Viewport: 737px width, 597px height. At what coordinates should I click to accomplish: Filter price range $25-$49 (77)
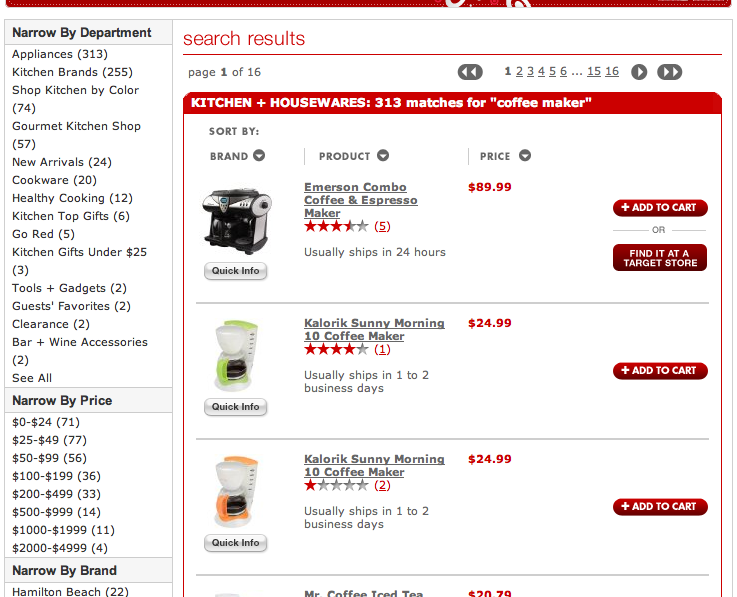(x=49, y=440)
